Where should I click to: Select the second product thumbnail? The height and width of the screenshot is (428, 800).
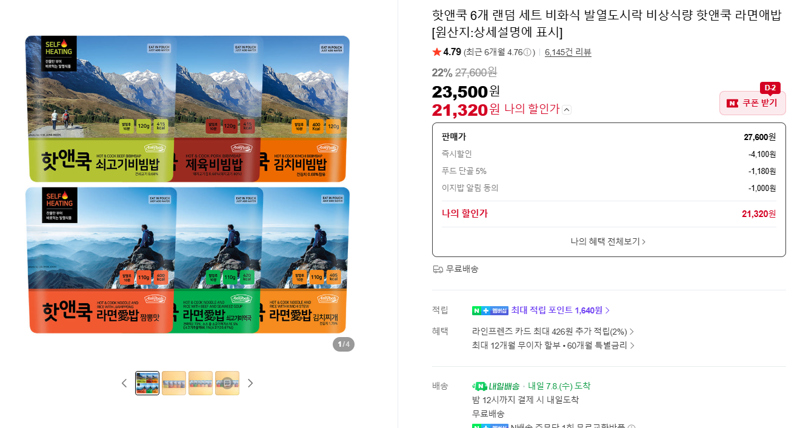pyautogui.click(x=174, y=383)
